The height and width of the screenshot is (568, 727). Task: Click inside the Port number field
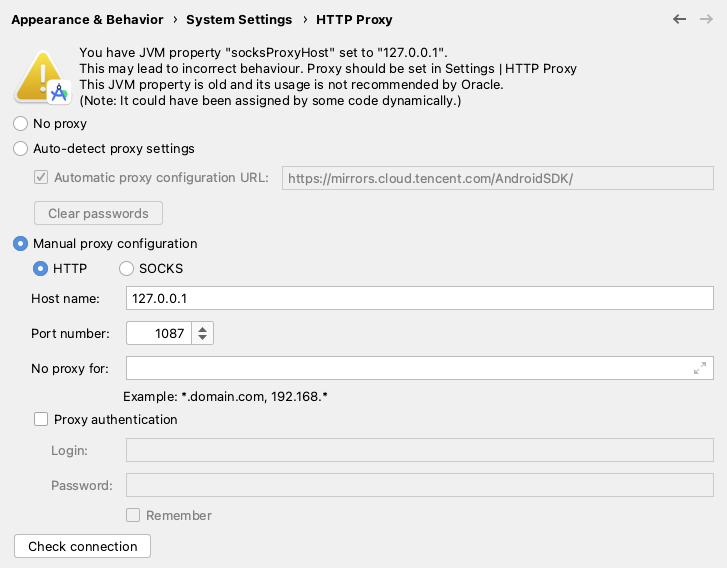(x=159, y=333)
